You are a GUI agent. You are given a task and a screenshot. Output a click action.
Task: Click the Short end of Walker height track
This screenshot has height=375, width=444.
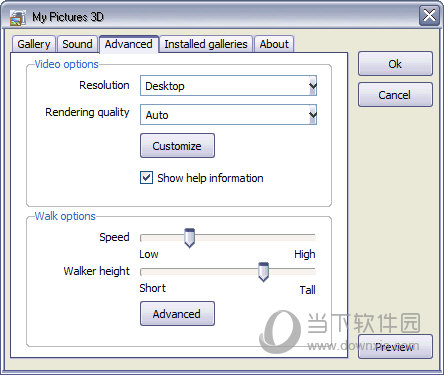(143, 272)
